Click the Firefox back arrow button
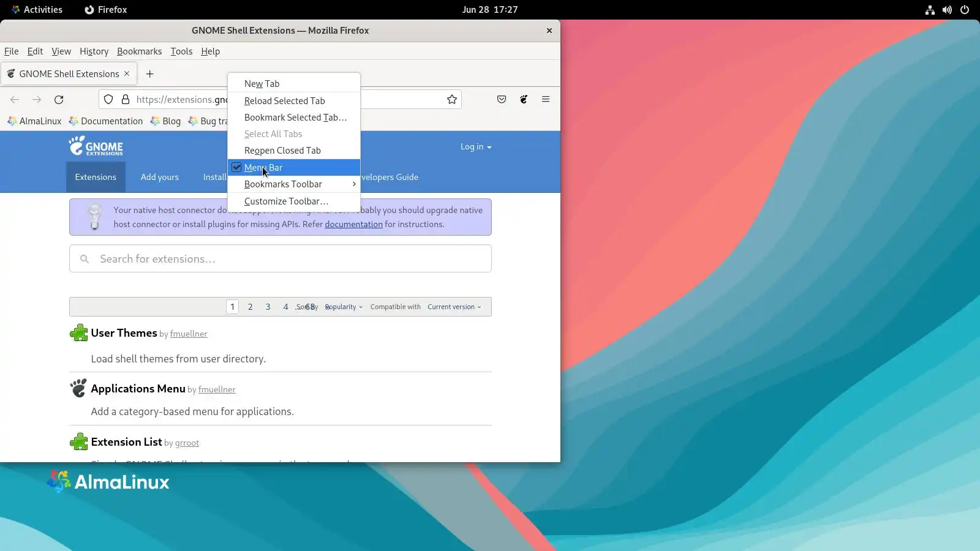Viewport: 980px width, 551px height. [x=15, y=100]
